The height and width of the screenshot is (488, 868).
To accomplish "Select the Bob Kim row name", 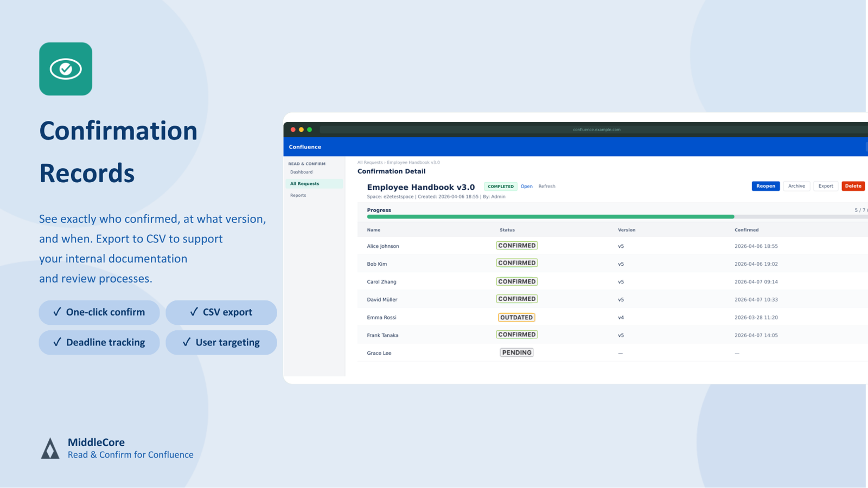I will point(377,264).
